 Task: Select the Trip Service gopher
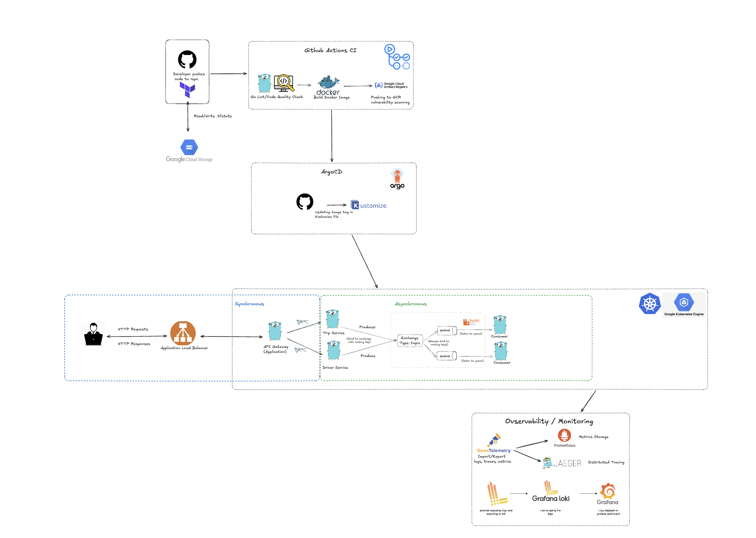[332, 319]
